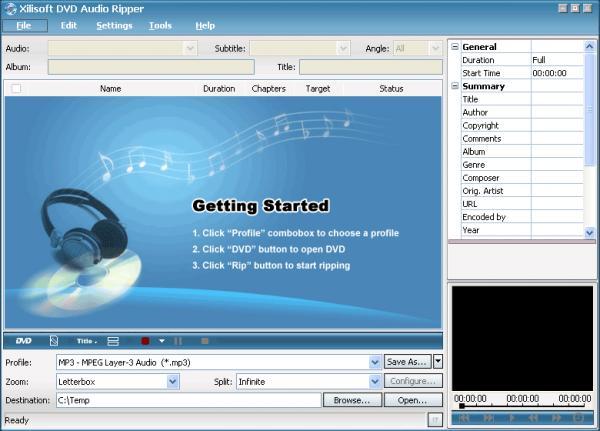
Task: Collapse the Summary property group
Action: pos(455,86)
